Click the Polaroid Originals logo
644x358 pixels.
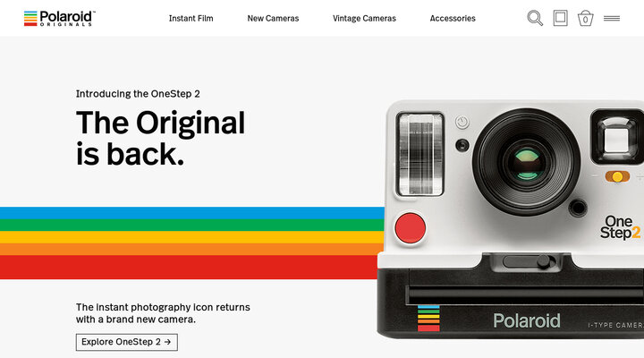pyautogui.click(x=60, y=19)
